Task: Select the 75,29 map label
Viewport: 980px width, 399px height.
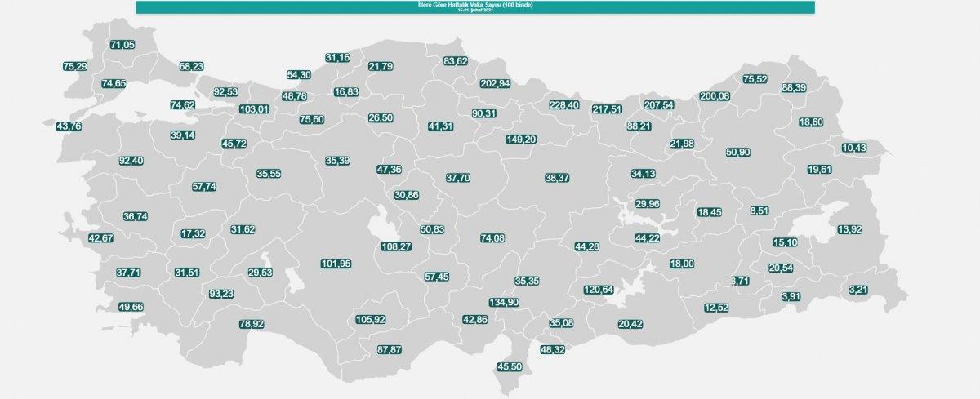Action: pos(74,66)
